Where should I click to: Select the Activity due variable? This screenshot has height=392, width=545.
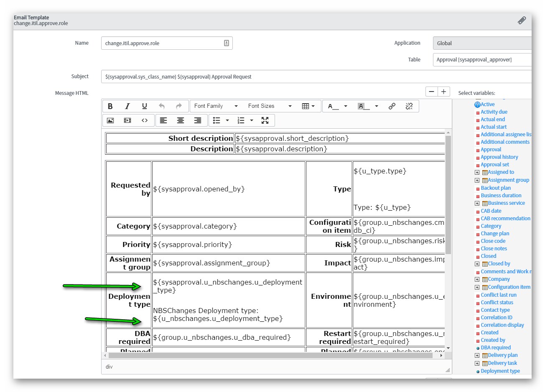point(494,112)
